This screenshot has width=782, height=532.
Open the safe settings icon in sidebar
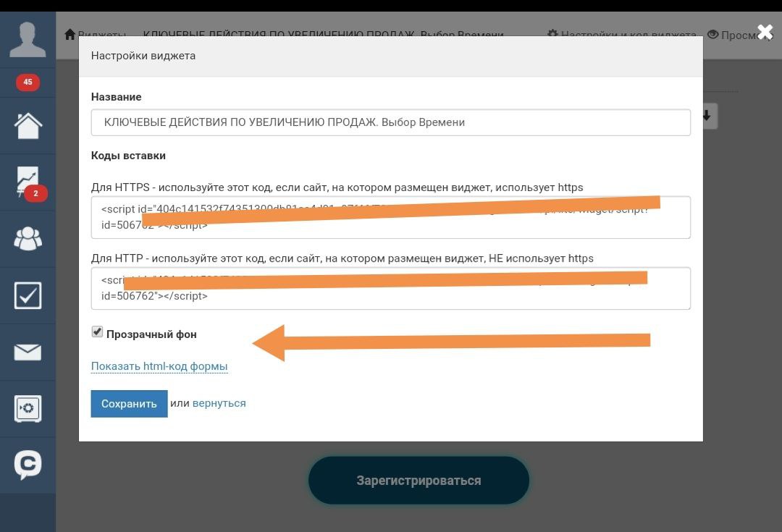click(x=28, y=409)
